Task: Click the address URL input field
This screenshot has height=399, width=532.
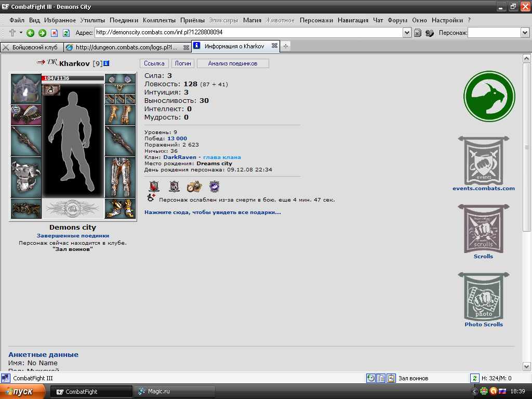Action: point(248,33)
